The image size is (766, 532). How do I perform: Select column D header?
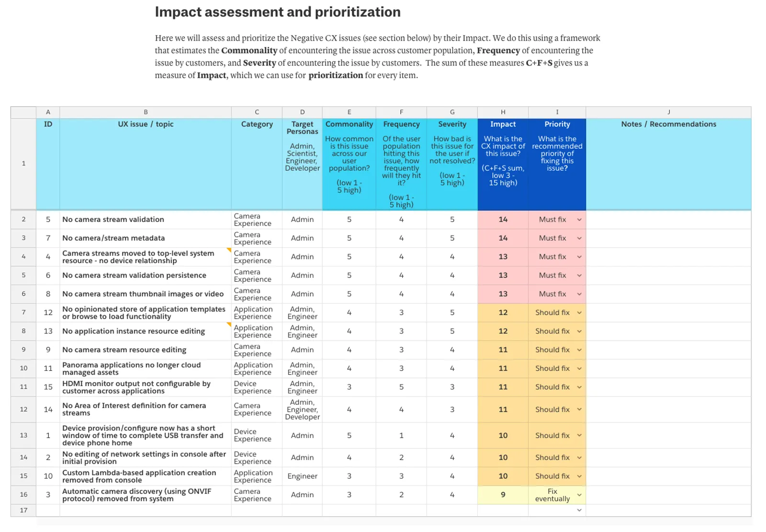point(302,112)
